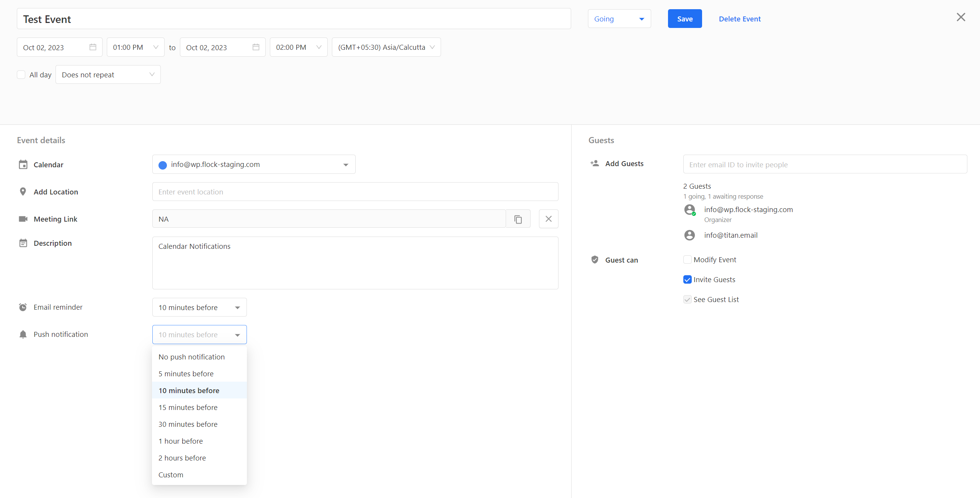
Task: Open the end date calendar picker icon
Action: (x=256, y=47)
